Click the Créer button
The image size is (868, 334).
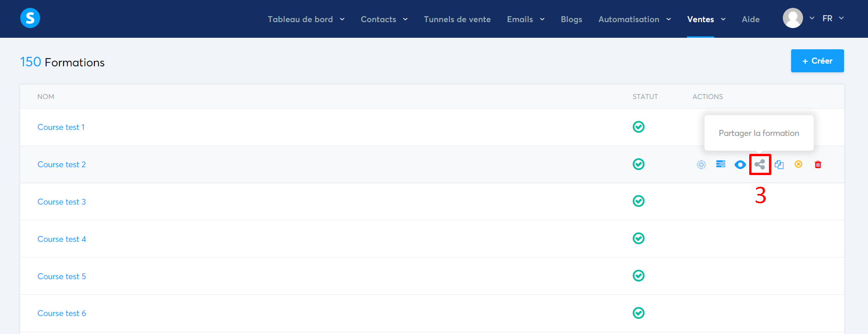click(x=817, y=61)
